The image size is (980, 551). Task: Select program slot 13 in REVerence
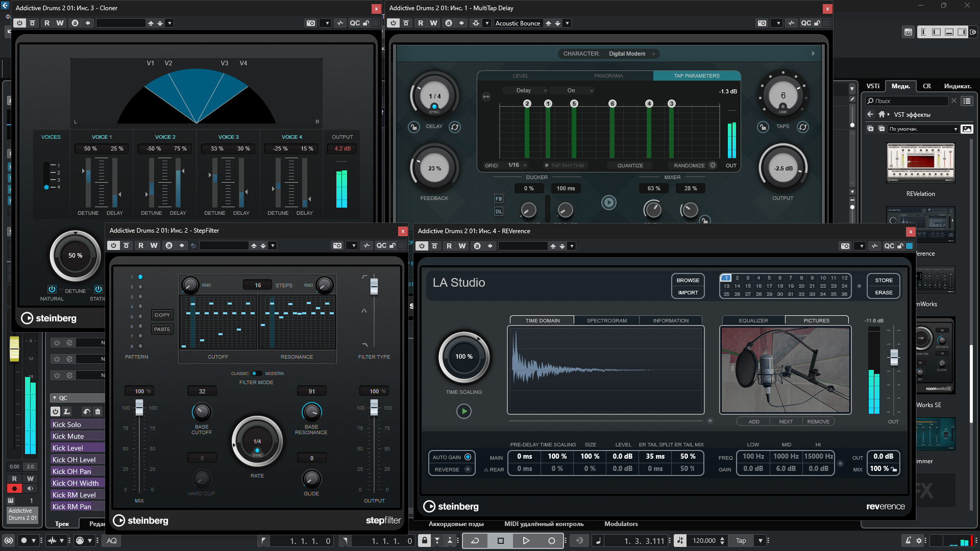tap(726, 286)
